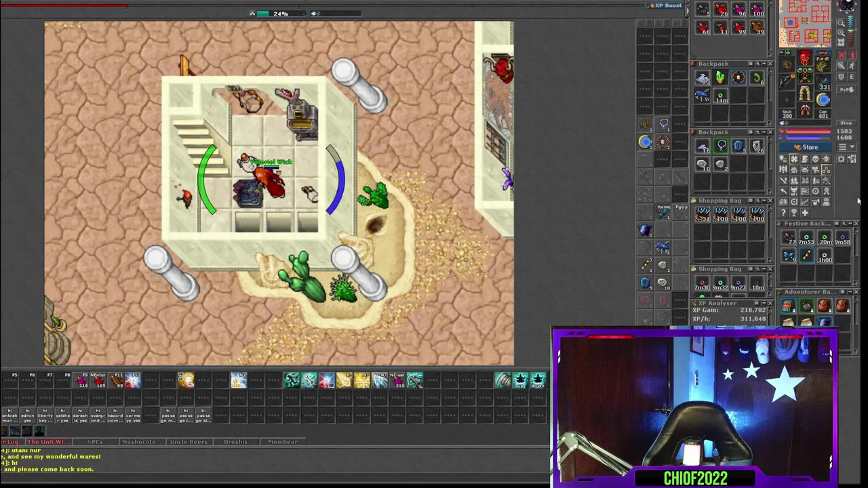Viewport: 868px width, 488px height.
Task: Select the green crystal in first Backpack
Action: (720, 77)
